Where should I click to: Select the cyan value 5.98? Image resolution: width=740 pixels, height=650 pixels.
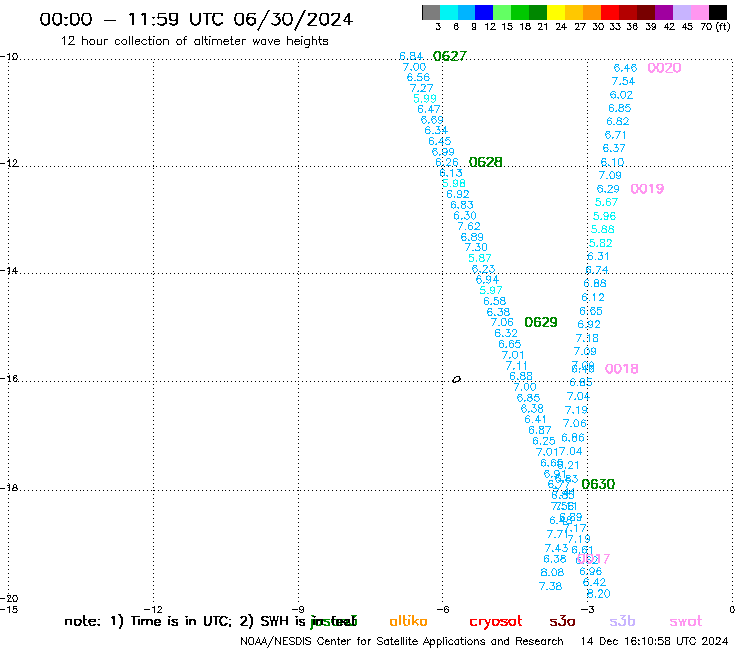454,183
